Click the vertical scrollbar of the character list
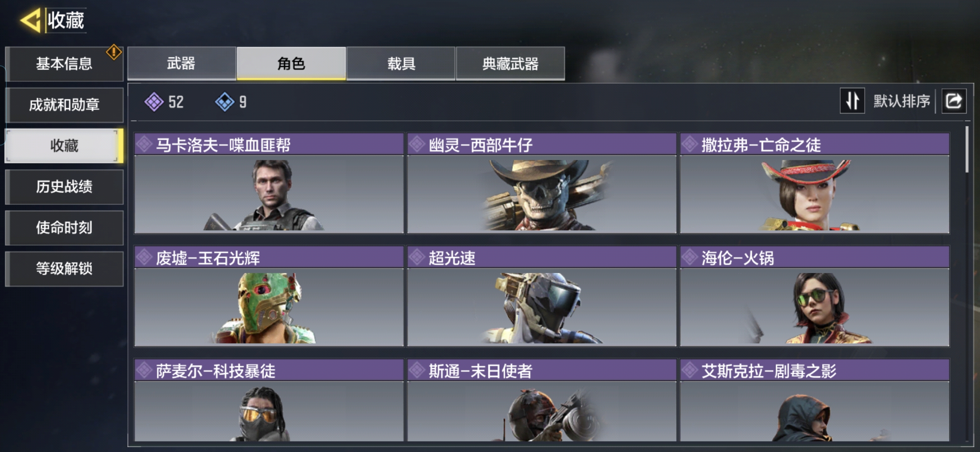The width and height of the screenshot is (980, 452). click(x=967, y=149)
